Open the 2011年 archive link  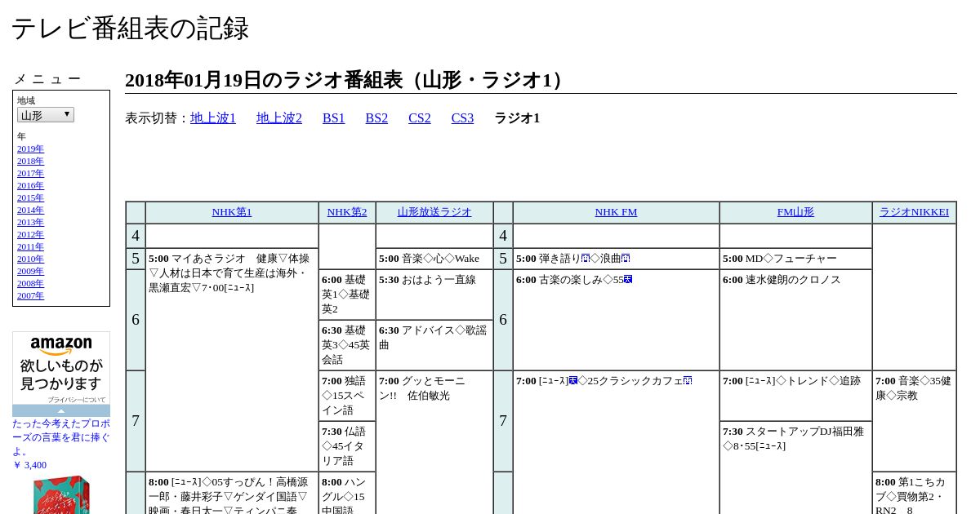[x=30, y=246]
